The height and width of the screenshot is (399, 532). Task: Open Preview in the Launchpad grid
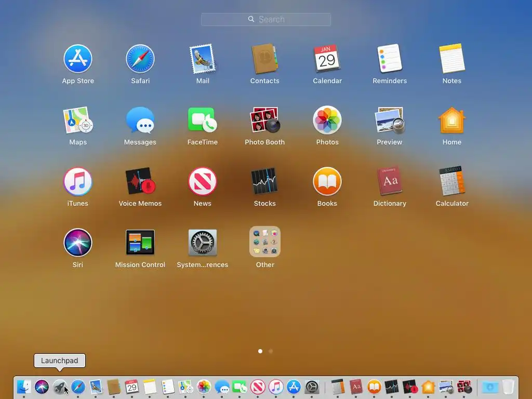(390, 120)
